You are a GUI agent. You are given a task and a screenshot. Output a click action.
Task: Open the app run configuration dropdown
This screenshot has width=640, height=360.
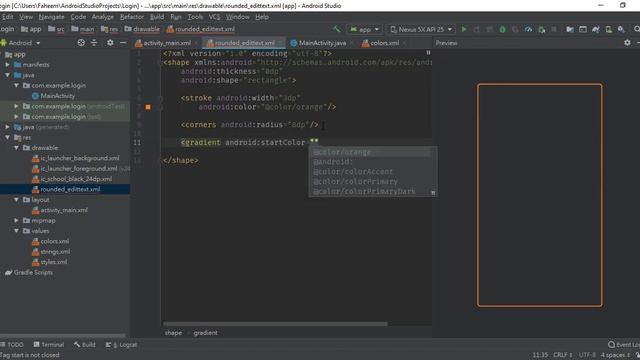coord(365,29)
